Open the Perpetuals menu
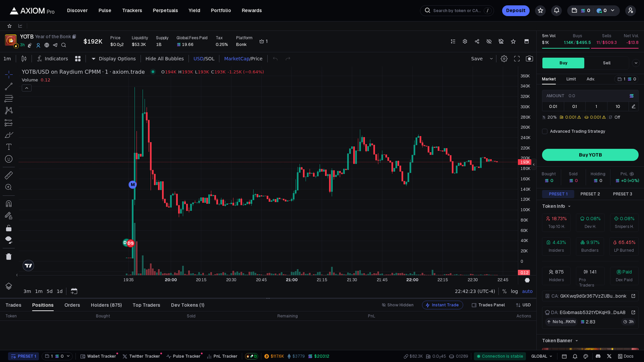This screenshot has height=362, width=644. click(165, 10)
